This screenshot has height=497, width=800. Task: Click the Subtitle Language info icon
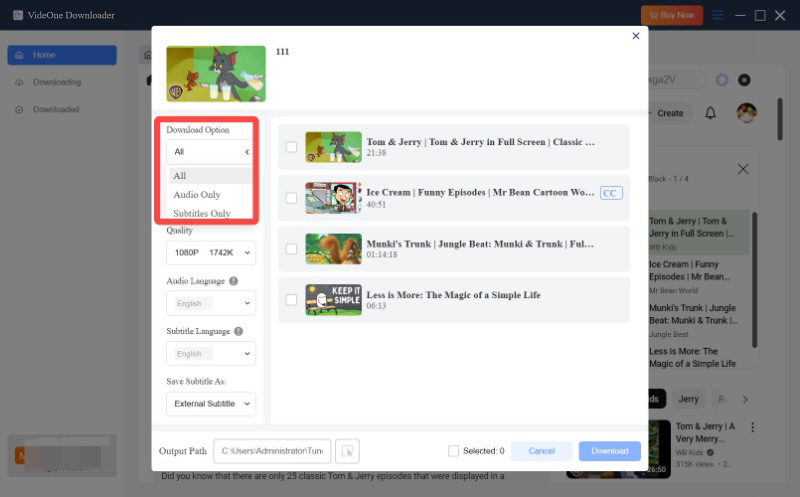click(238, 331)
